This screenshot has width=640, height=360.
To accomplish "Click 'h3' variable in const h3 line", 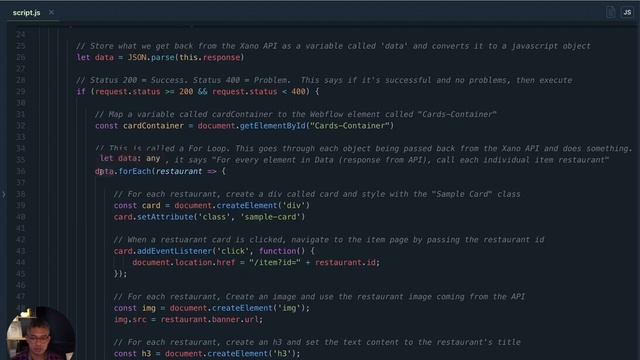I will pyautogui.click(x=146, y=354).
